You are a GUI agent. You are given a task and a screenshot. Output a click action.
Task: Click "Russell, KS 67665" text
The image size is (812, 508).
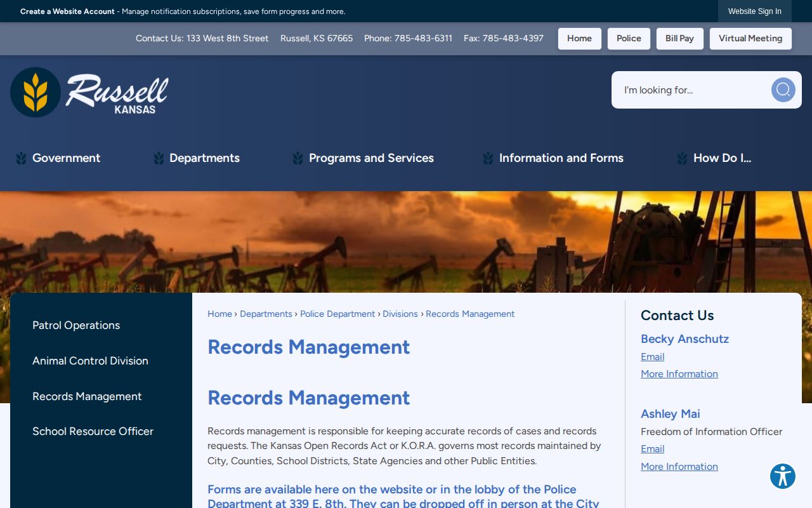click(317, 38)
